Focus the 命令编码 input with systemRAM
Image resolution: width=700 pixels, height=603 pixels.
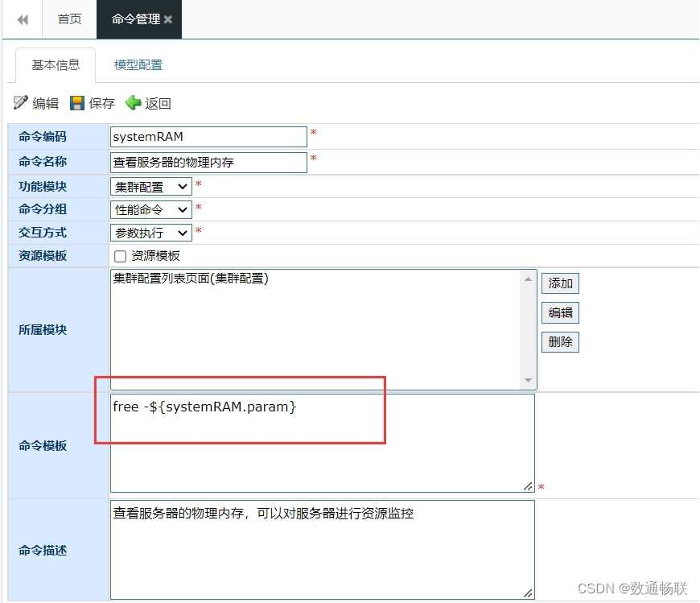coord(208,137)
